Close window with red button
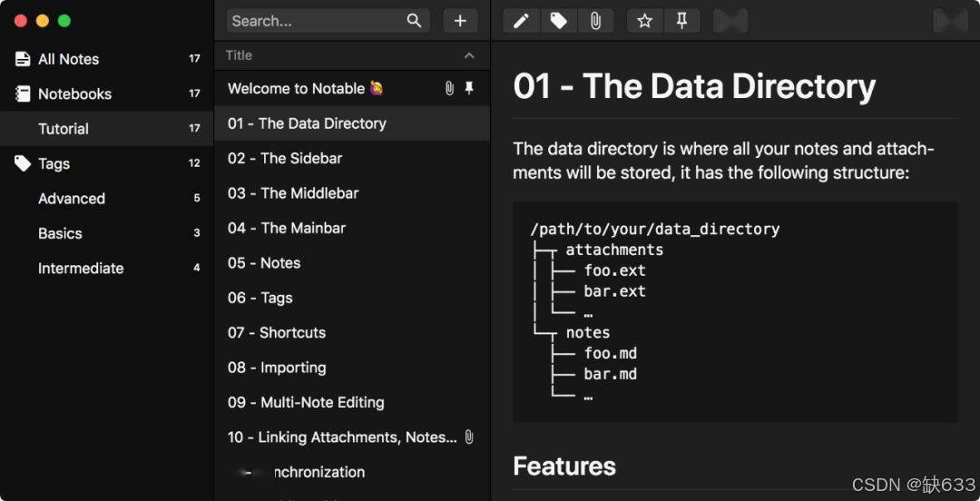The image size is (980, 501). 21,21
